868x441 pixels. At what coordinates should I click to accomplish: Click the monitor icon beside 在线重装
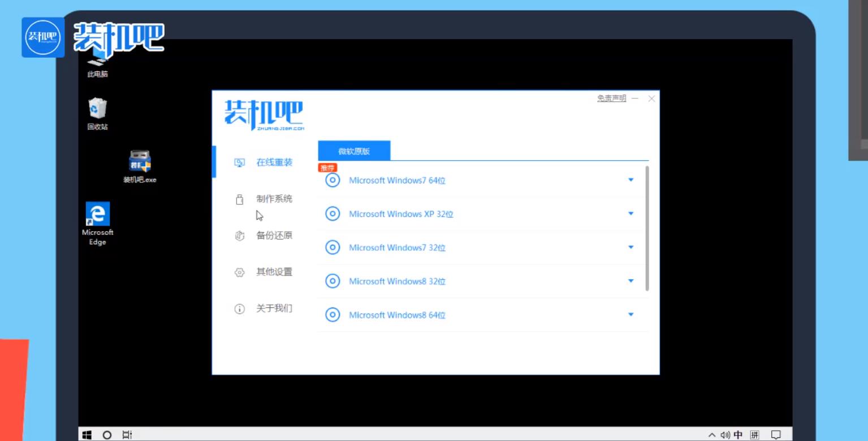[x=239, y=162]
